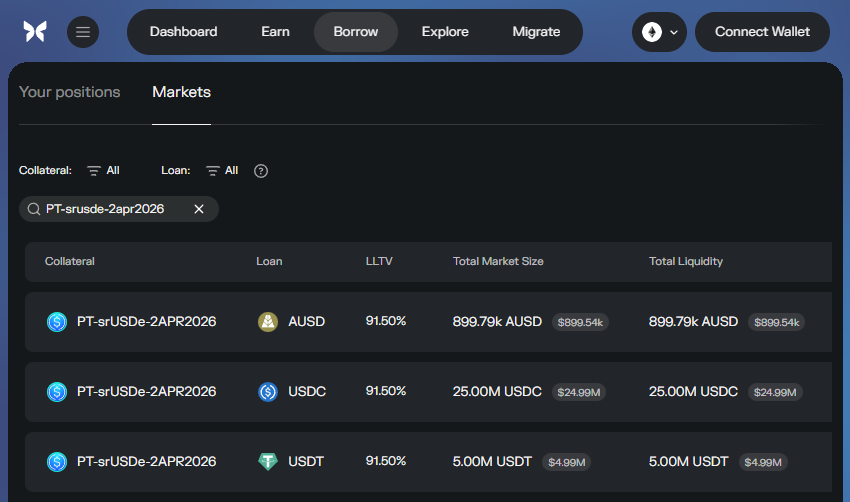Open the Loan filter All dropdown
The height and width of the screenshot is (502, 850).
coord(222,171)
